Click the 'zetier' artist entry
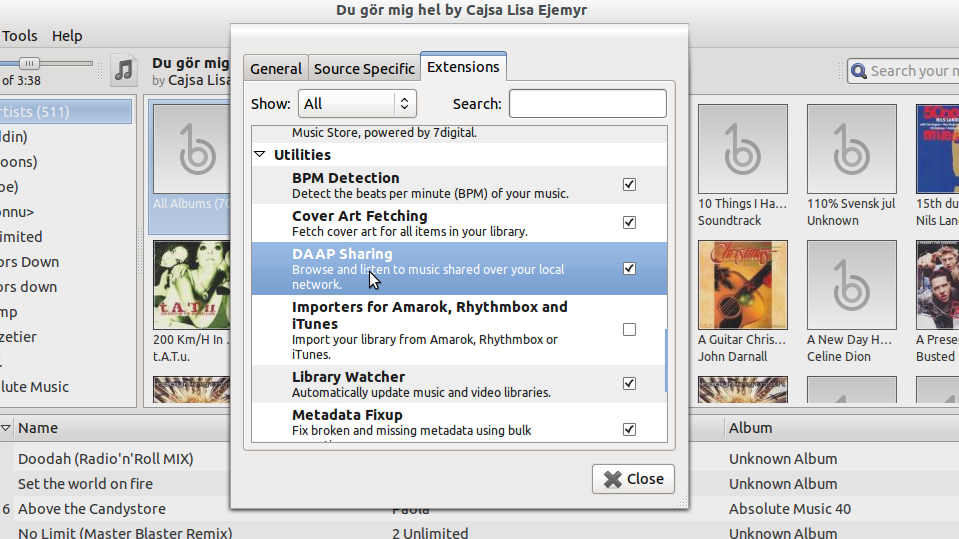The width and height of the screenshot is (959, 539). 18,337
